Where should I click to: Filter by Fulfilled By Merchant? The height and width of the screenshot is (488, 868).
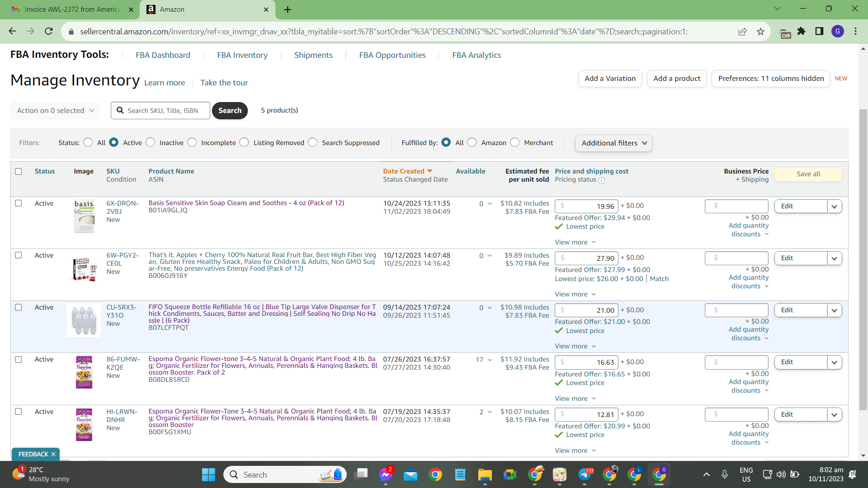click(x=515, y=142)
